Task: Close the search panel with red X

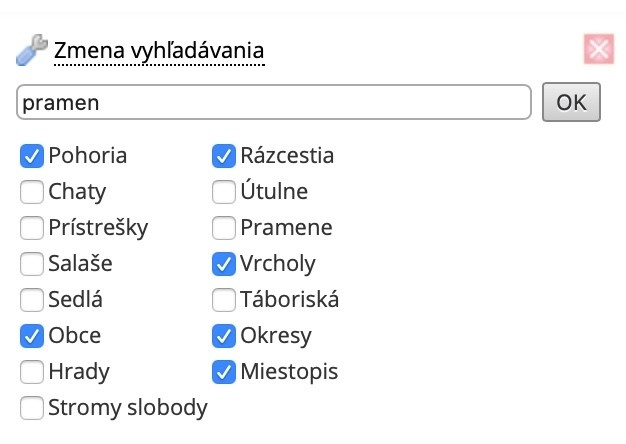Action: tap(598, 50)
